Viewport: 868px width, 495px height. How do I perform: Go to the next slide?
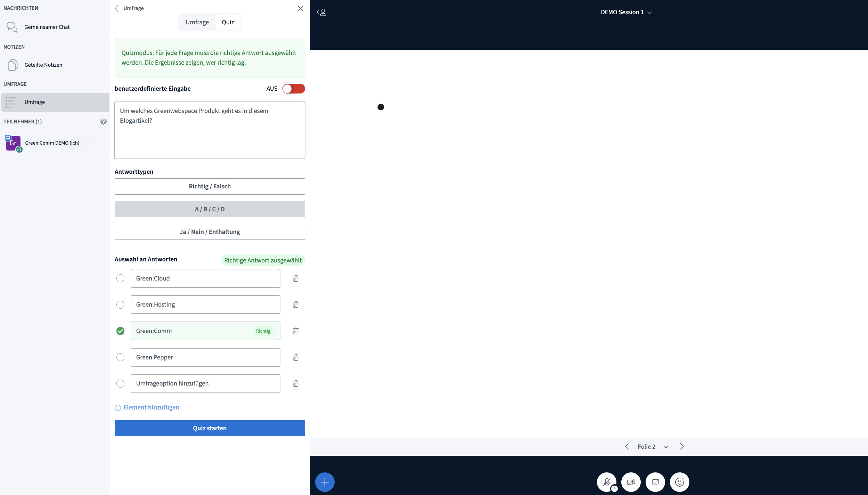[x=682, y=446]
